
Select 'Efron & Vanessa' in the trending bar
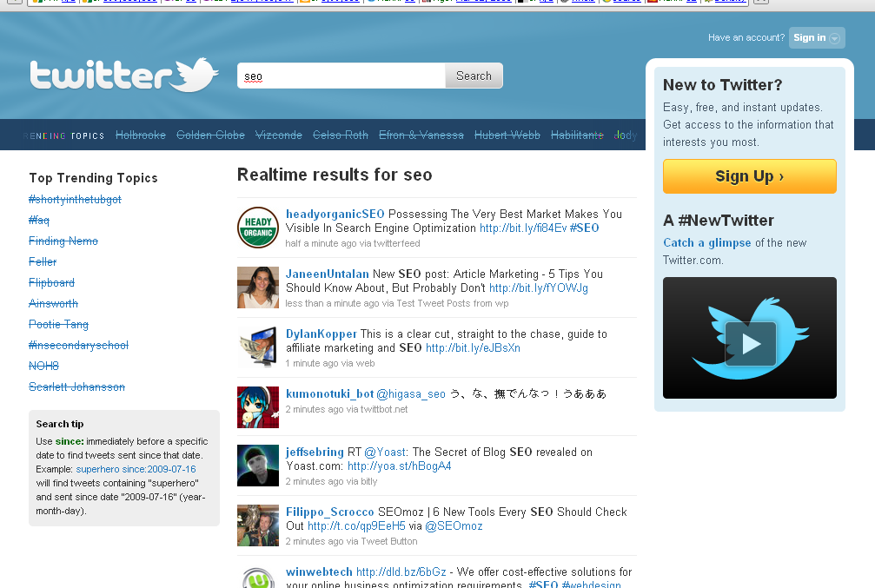422,135
